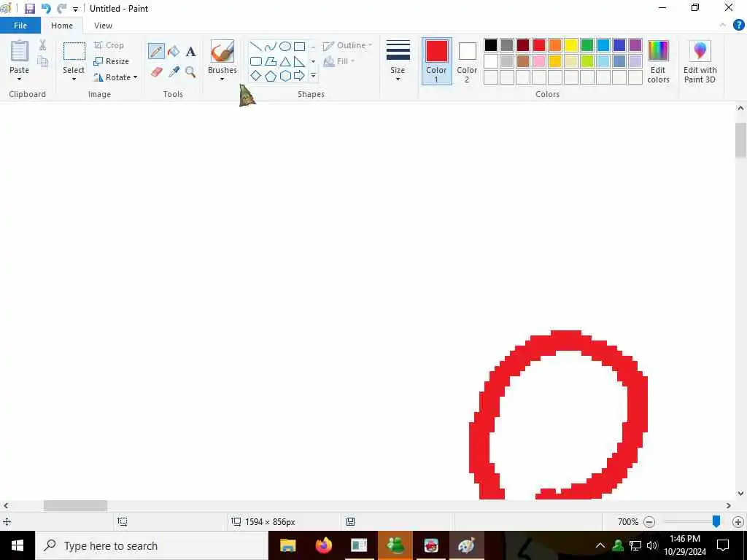747x560 pixels.
Task: Open the Brushes dropdown arrow
Action: pos(222,79)
